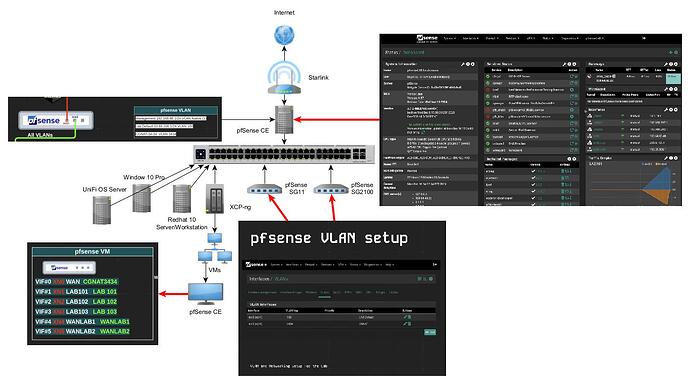Viewport: 690px width, 388px height.
Task: Click the VMs network group icon
Action: 215,249
